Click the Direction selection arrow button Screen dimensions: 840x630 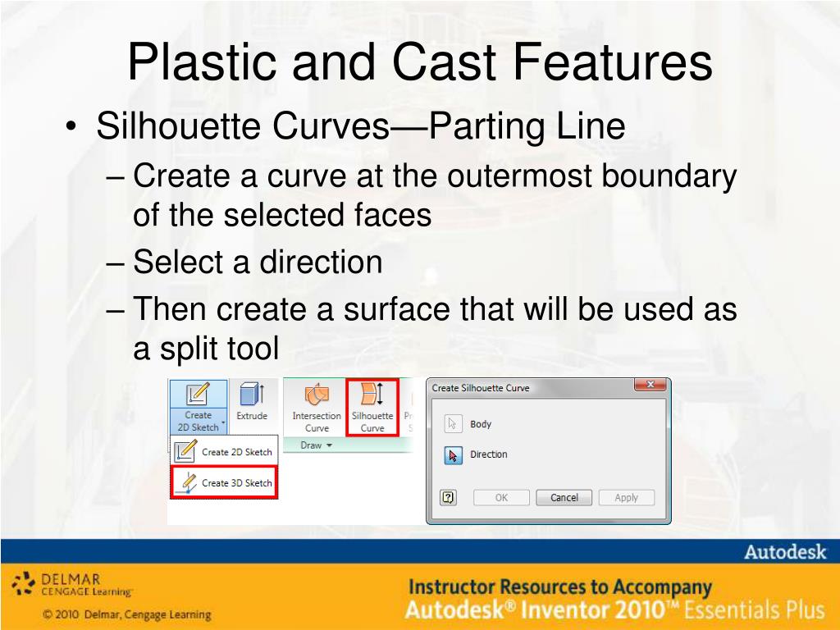point(453,454)
